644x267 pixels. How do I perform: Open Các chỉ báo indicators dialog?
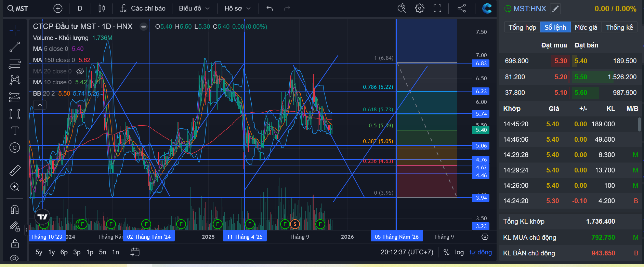click(143, 9)
